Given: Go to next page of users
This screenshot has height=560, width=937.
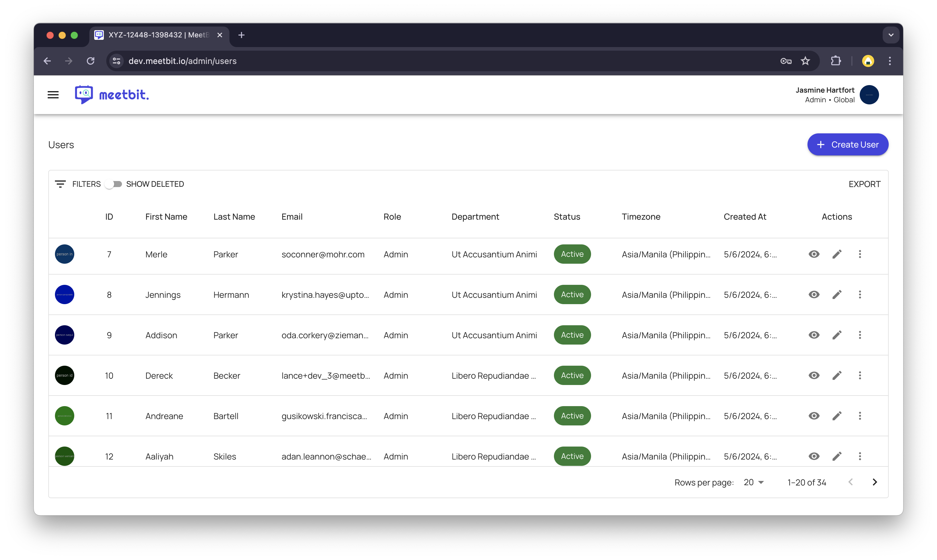Looking at the screenshot, I should [874, 482].
